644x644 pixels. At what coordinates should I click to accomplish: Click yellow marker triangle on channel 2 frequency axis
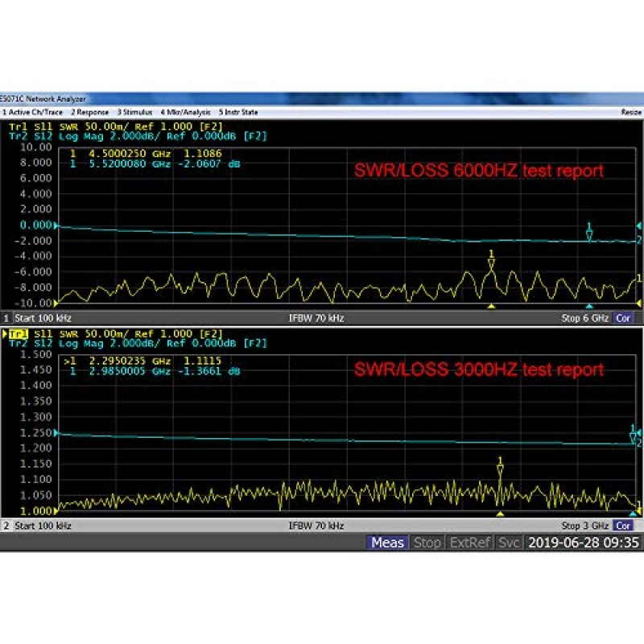(500, 514)
